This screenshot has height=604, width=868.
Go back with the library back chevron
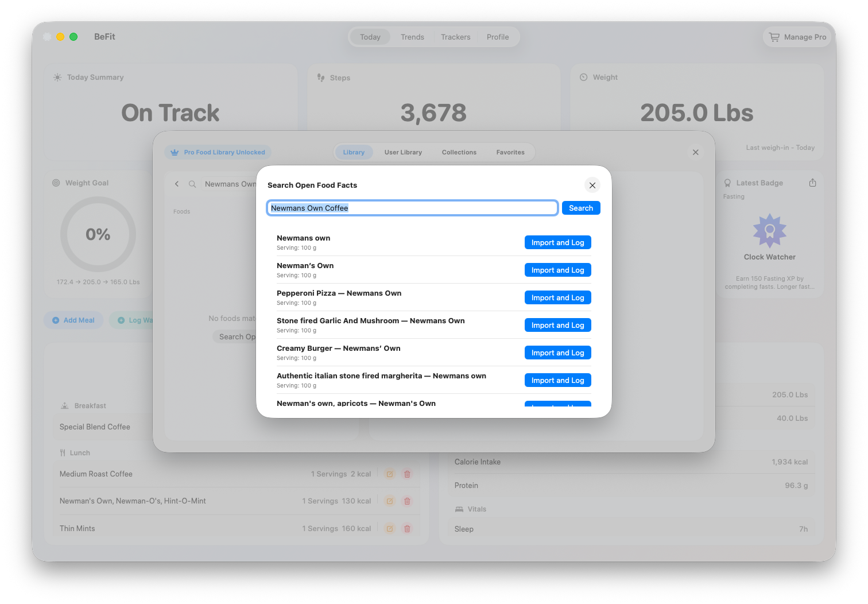(177, 184)
